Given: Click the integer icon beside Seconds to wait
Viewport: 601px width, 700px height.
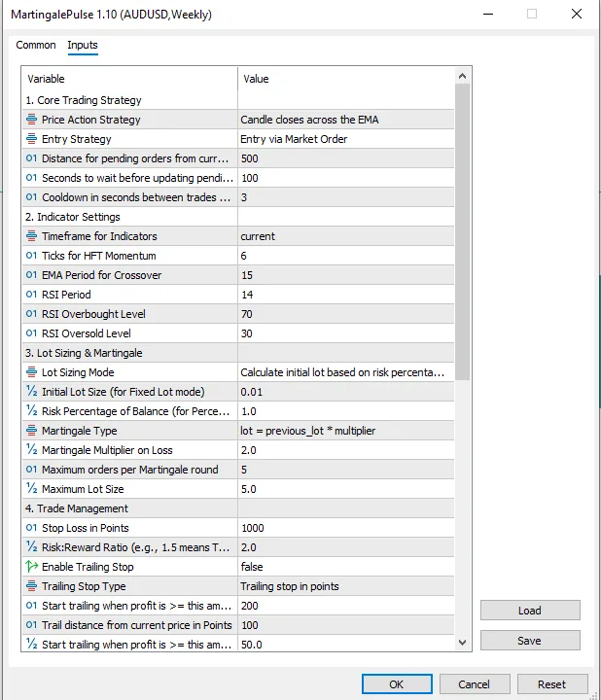Looking at the screenshot, I should click(31, 178).
